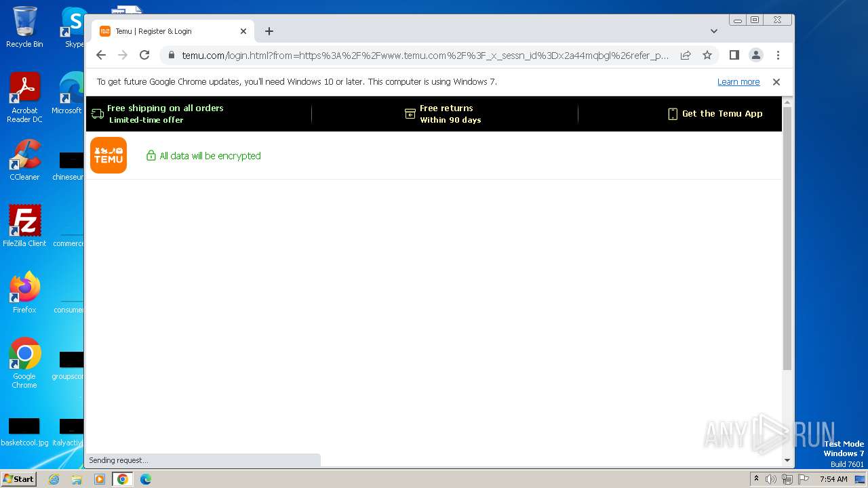Click the taskbar clock 7:54 AM
868x488 pixels.
point(833,479)
